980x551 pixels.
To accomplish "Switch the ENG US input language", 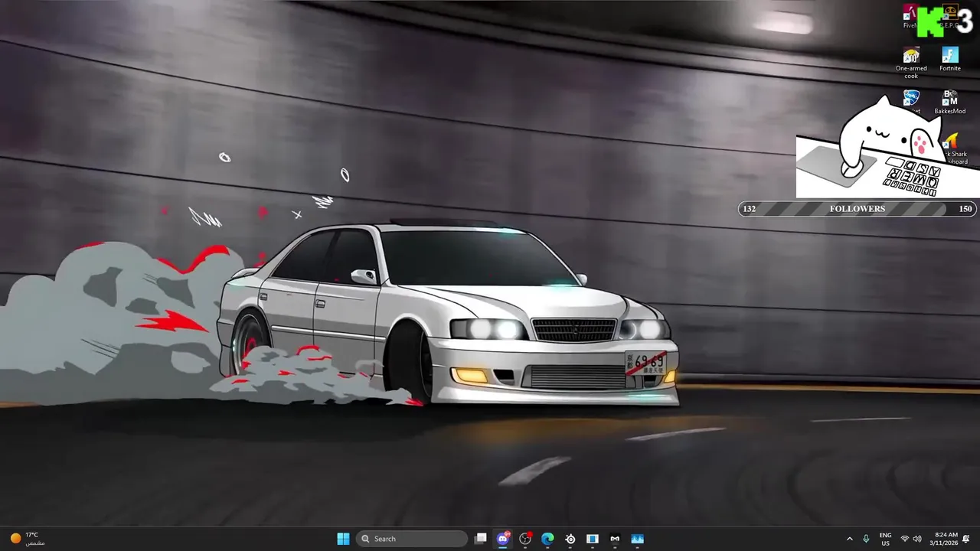I will click(885, 539).
